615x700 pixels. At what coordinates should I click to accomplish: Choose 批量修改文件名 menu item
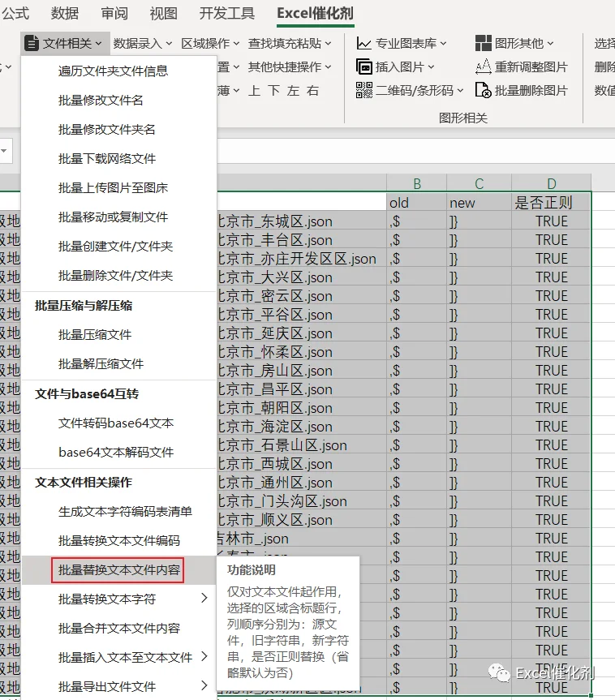click(118, 101)
